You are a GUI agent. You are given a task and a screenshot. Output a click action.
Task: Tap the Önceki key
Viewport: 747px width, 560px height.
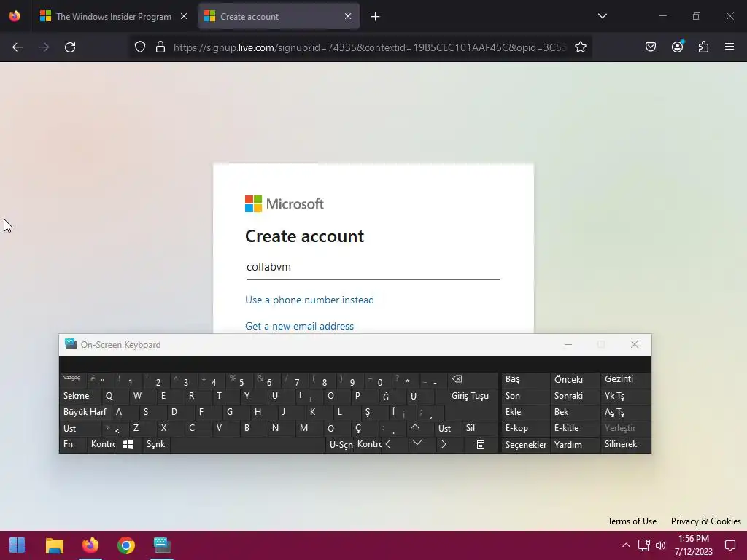[573, 379]
